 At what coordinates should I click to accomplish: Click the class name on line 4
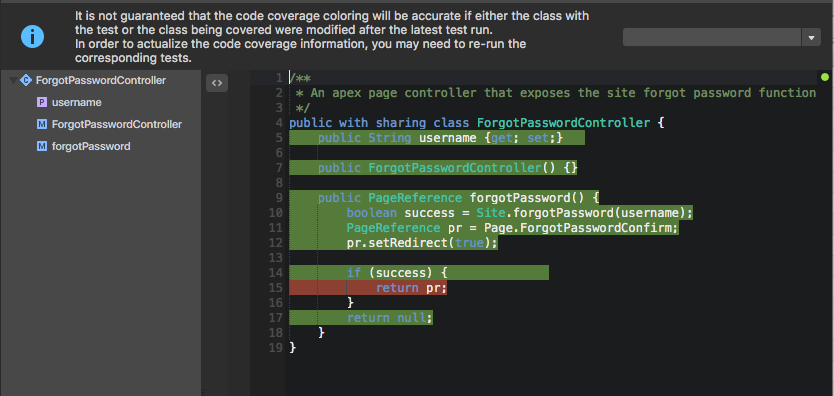pos(564,123)
